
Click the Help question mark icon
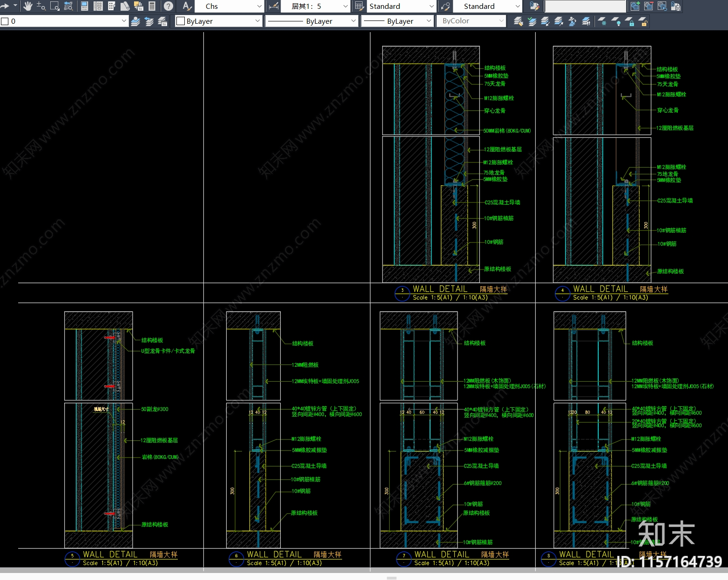[x=169, y=6]
